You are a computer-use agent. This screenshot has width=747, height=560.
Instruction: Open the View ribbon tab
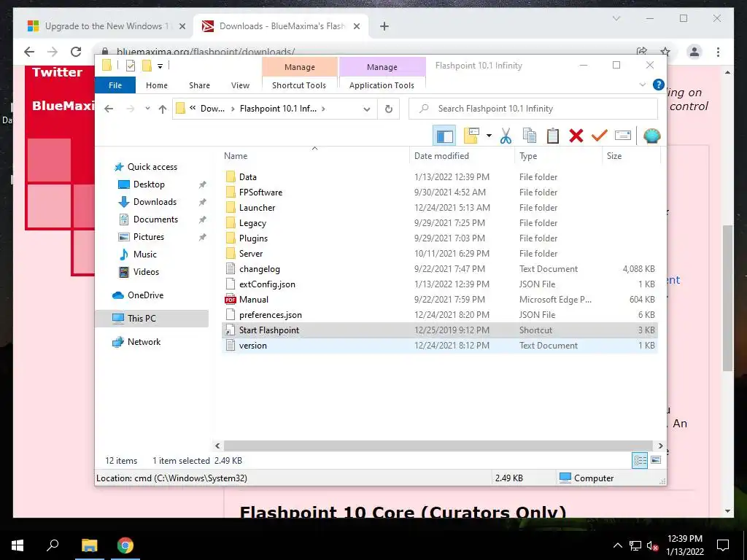[240, 85]
